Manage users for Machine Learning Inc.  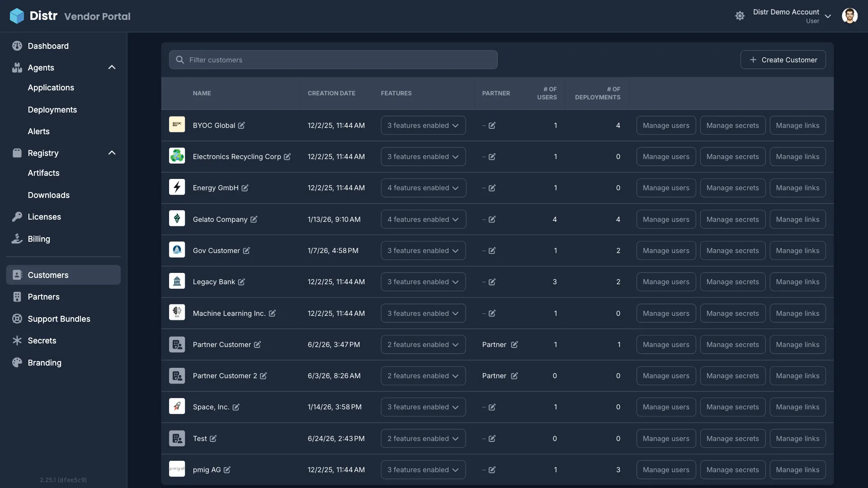(666, 313)
